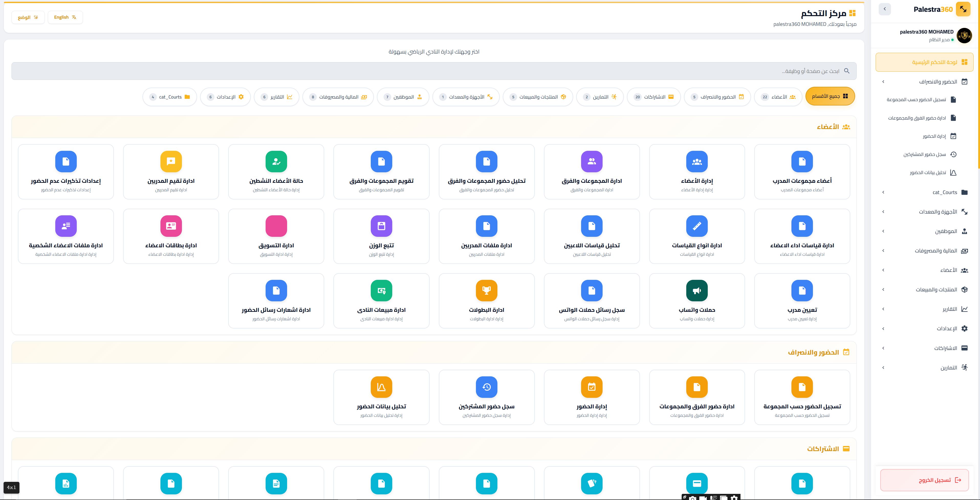Screen dimensions: 980x500
Task: Collapse the الحضور والانصراف sidebar section
Action: coord(924,81)
